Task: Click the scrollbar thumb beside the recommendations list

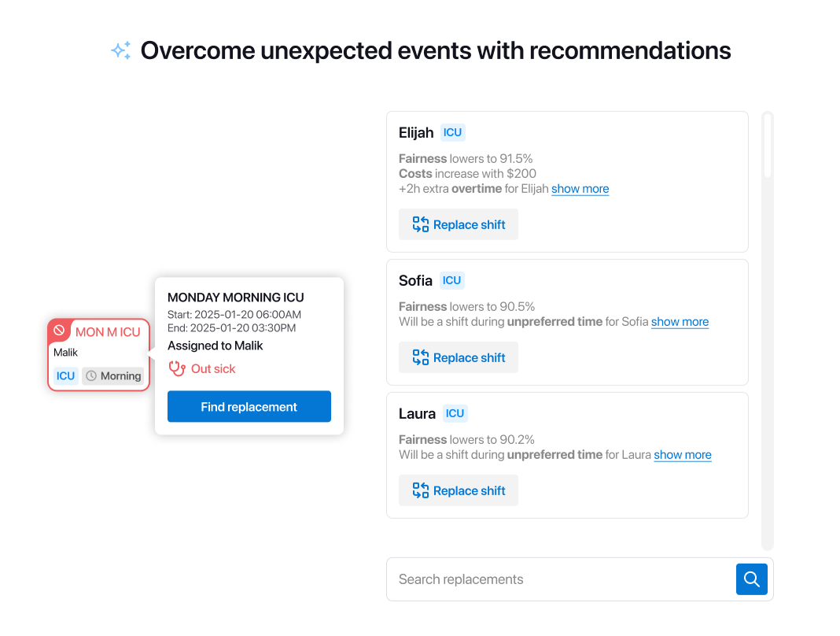Action: [767, 146]
